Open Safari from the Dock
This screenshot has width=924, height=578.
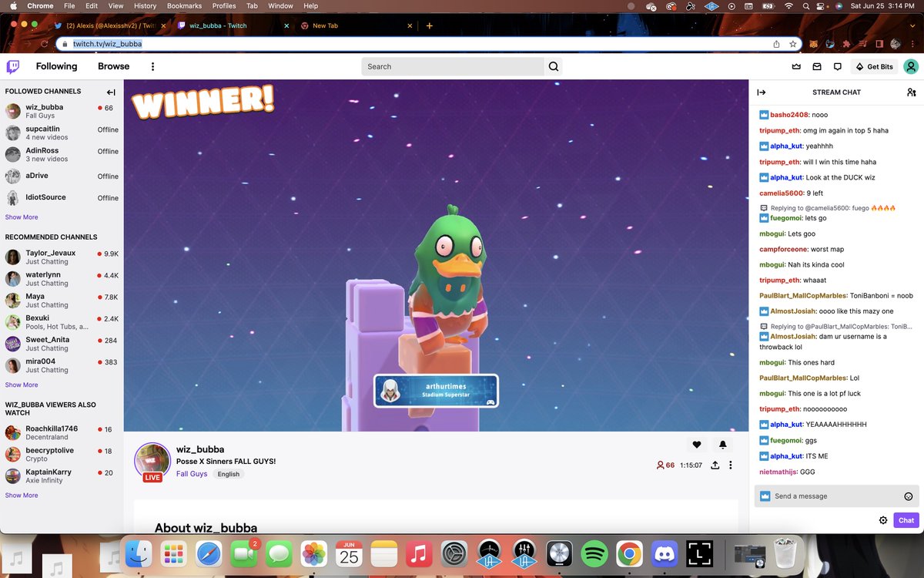(209, 553)
